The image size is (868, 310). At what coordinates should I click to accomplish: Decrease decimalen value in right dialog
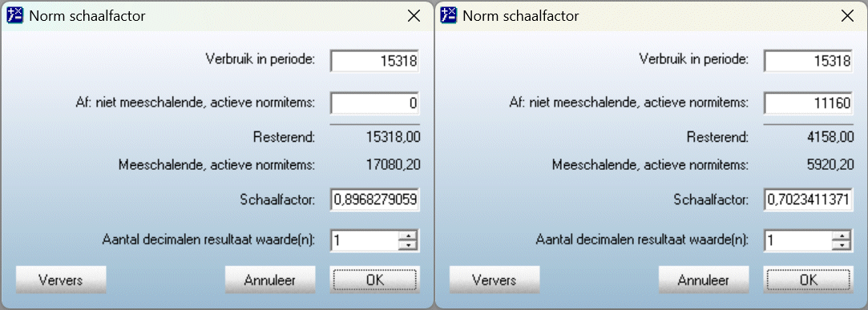pyautogui.click(x=842, y=245)
